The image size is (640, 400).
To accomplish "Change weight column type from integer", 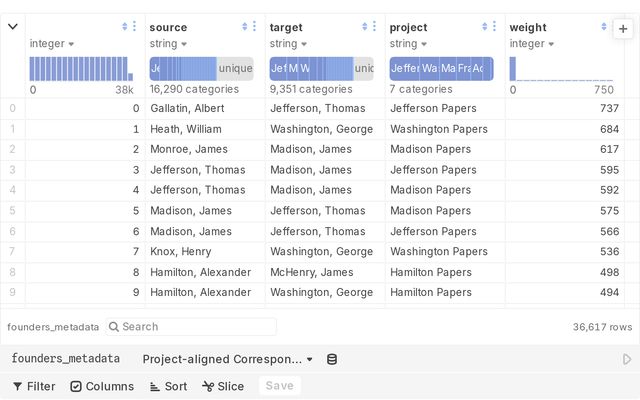I will [x=531, y=44].
